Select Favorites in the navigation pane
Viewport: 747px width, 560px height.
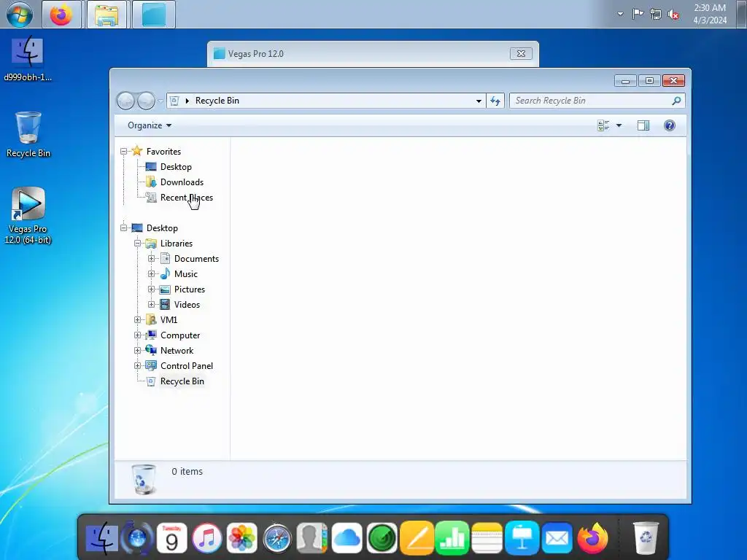(x=163, y=152)
